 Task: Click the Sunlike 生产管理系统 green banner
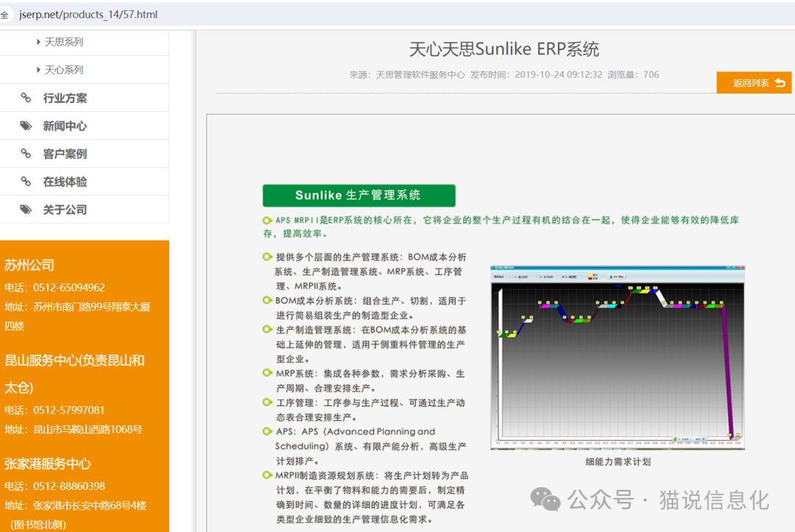click(359, 196)
